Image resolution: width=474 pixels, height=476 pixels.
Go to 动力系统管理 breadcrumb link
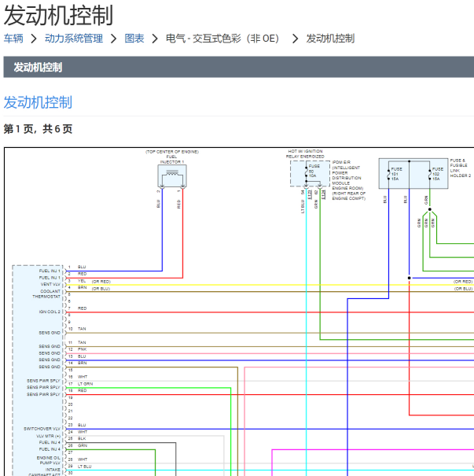[x=74, y=39]
